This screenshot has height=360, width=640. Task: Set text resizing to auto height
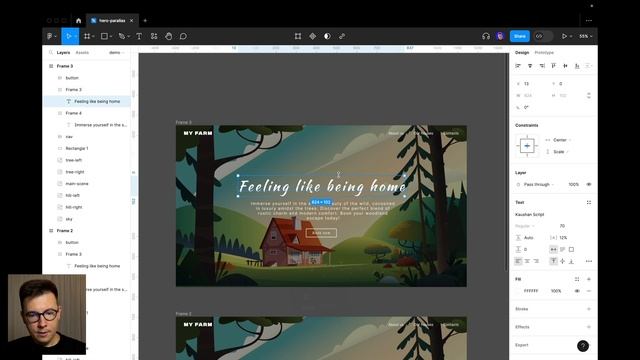[562, 249]
